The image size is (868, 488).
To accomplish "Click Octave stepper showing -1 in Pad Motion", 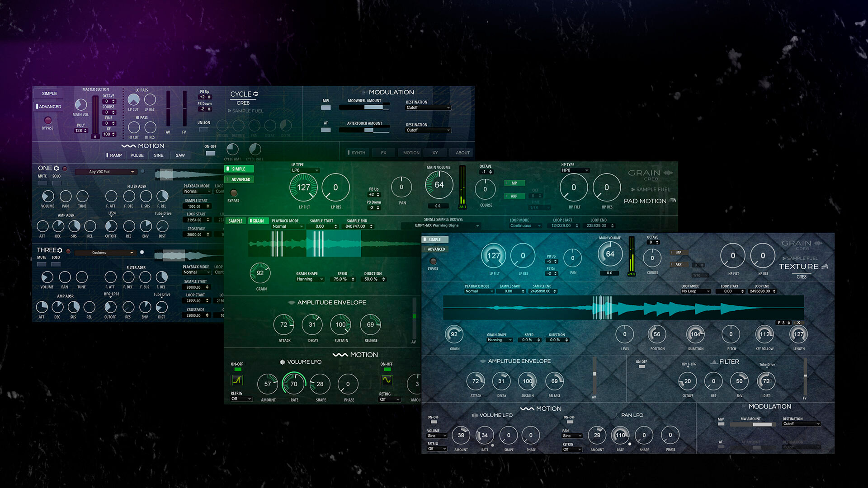I will (486, 172).
